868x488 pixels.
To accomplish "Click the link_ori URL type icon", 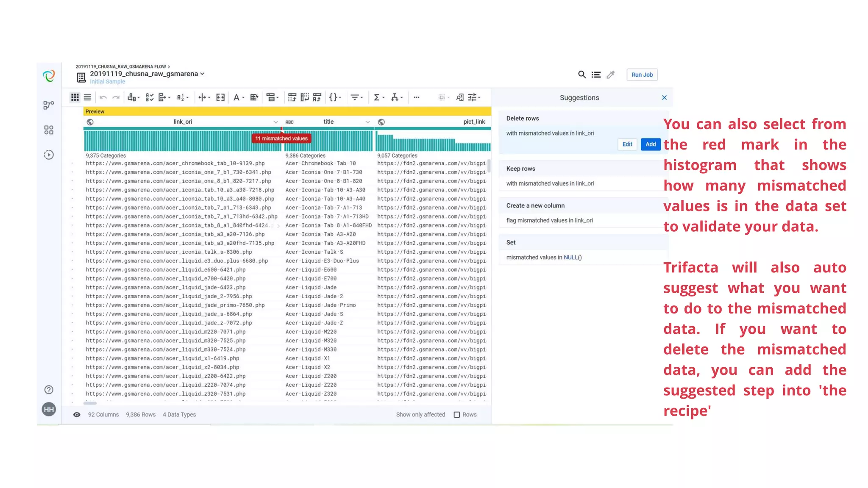I will (x=90, y=122).
